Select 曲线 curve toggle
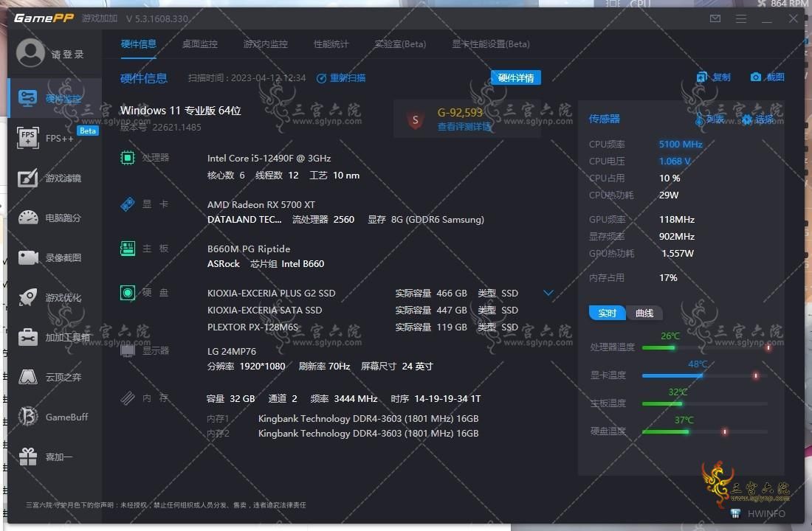The width and height of the screenshot is (812, 531). (x=644, y=313)
